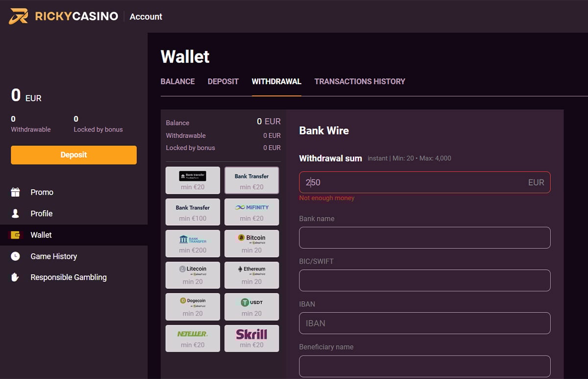
Task: Select the Wallet icon in the sidebar
Action: [x=16, y=235]
